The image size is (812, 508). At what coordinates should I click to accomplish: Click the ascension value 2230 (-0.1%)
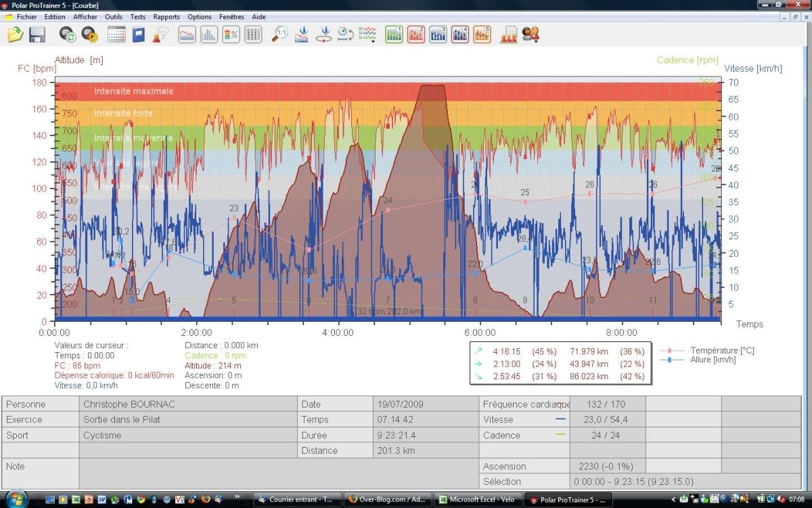coord(606,466)
